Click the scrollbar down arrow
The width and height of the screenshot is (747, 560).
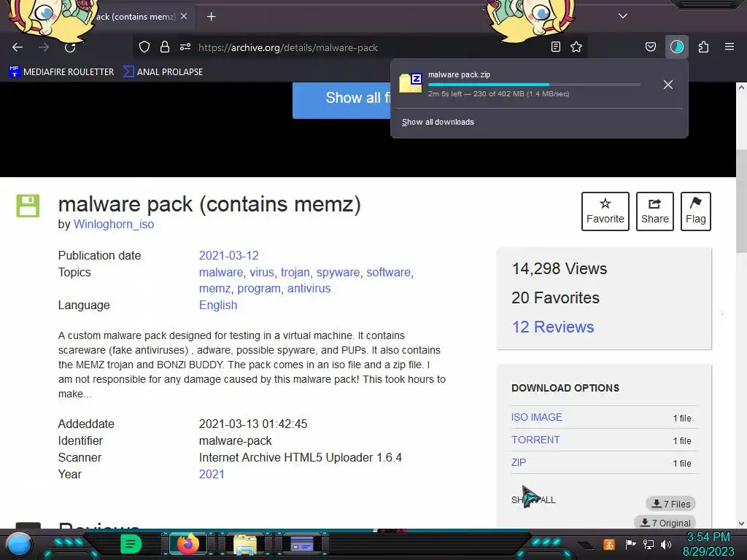tap(741, 524)
